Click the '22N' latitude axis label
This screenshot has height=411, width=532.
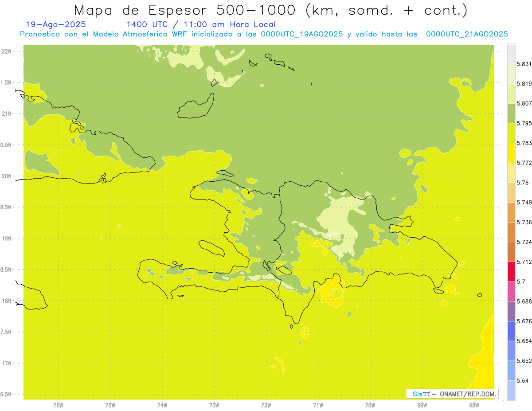pos(7,51)
